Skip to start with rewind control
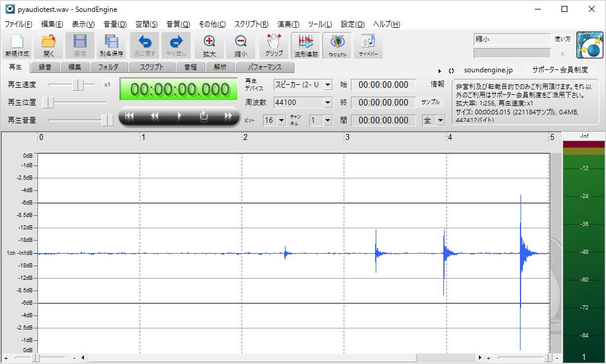606x364 pixels. pos(129,117)
